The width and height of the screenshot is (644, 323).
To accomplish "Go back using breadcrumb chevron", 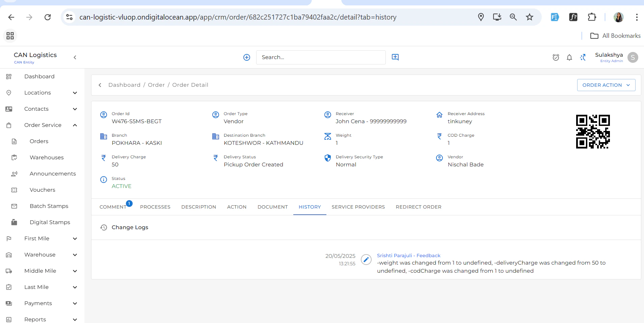I will [100, 85].
